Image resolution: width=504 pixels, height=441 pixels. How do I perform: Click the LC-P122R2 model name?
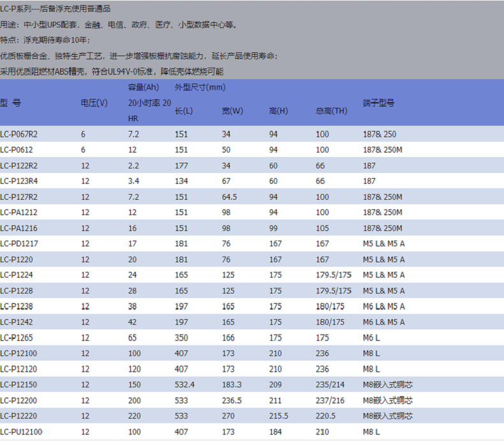point(19,166)
